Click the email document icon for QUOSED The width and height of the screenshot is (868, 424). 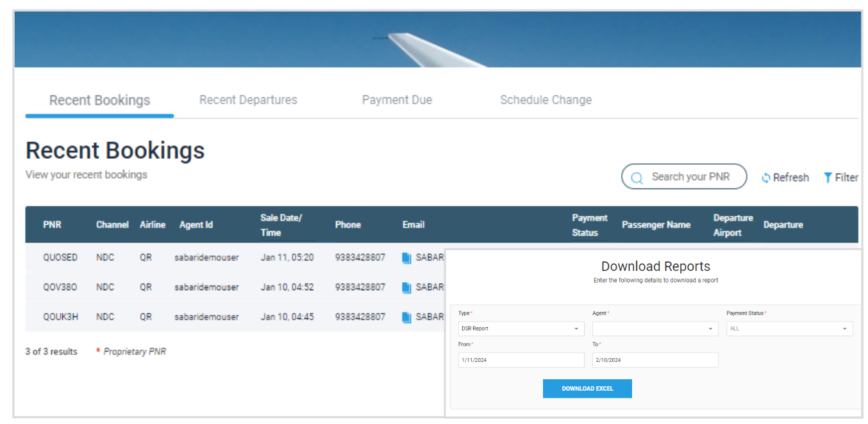pyautogui.click(x=406, y=257)
